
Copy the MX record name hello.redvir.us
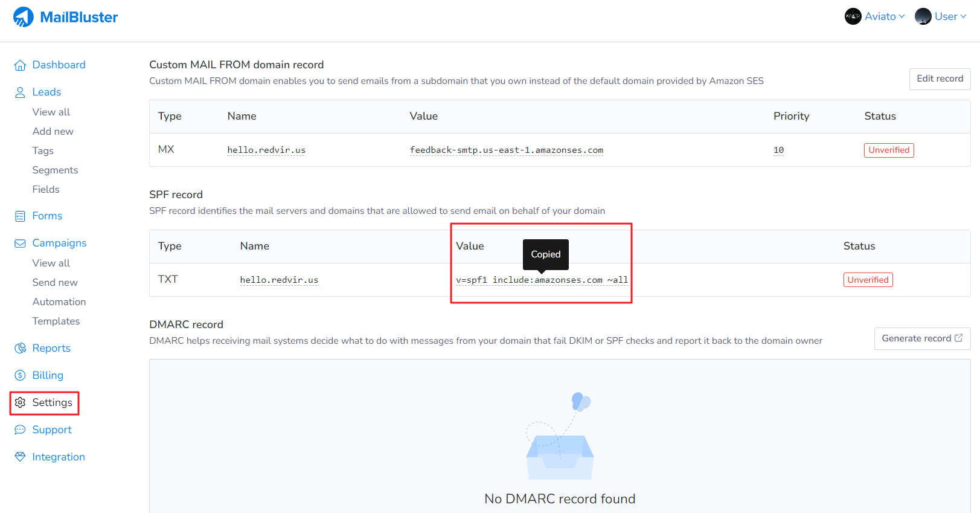(266, 150)
